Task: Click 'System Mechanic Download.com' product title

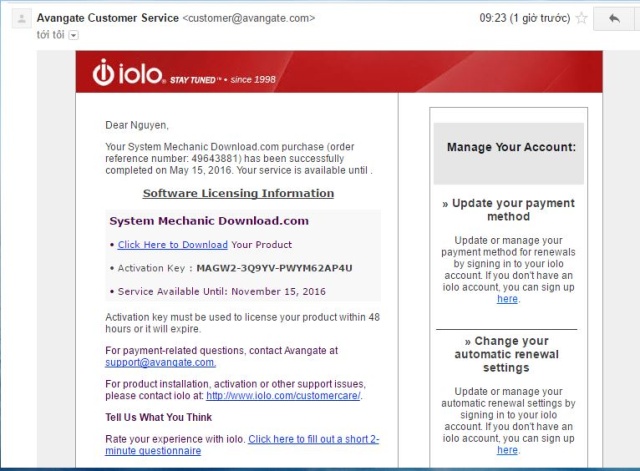Action: (209, 221)
